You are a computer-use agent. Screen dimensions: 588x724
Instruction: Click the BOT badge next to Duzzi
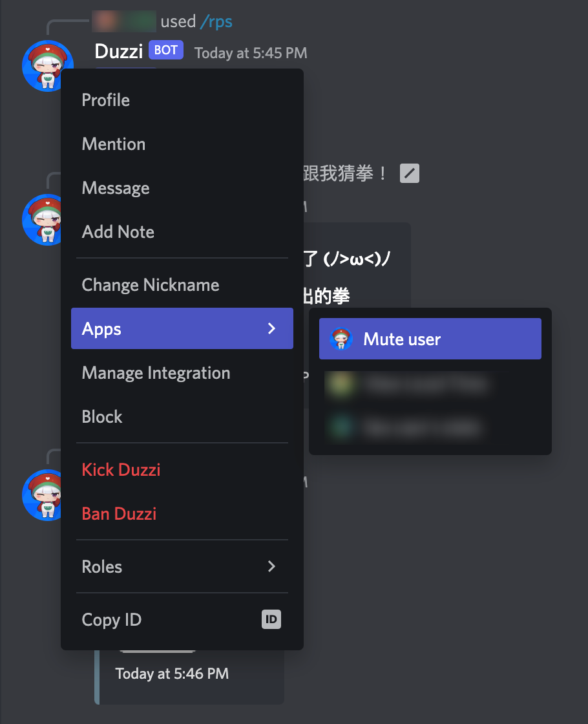click(166, 50)
